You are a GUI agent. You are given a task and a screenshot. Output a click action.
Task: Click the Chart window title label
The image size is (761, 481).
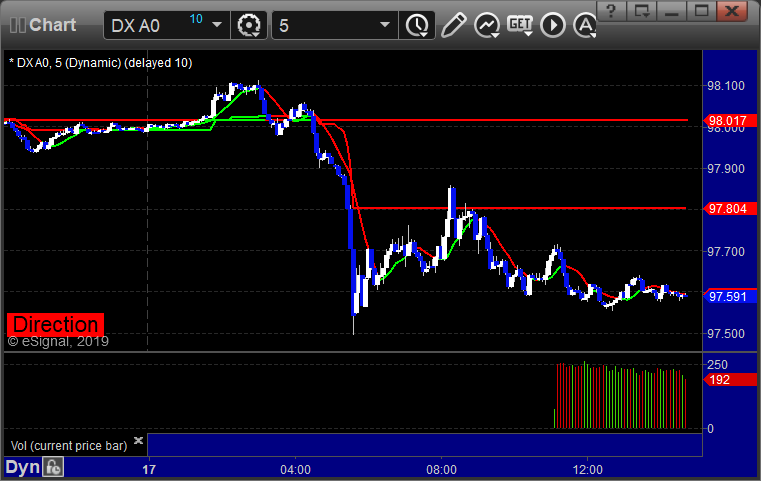pyautogui.click(x=52, y=25)
